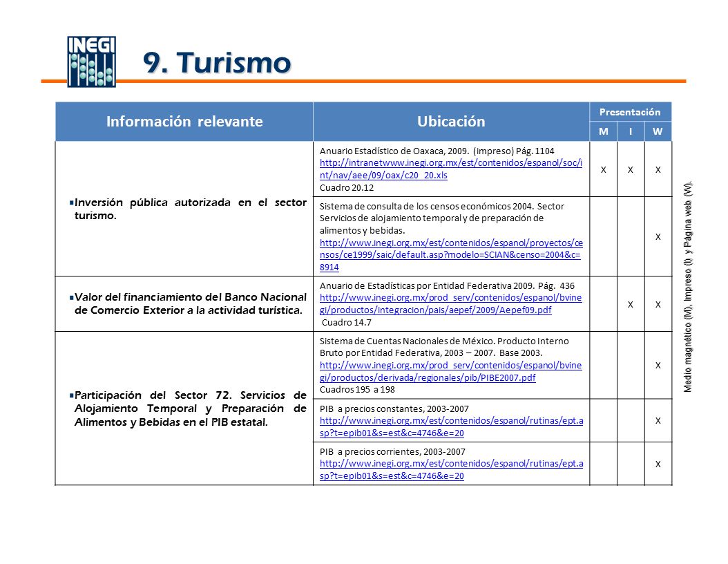Click the rotated Medio magnético legend text
The image size is (728, 564).
(688, 286)
